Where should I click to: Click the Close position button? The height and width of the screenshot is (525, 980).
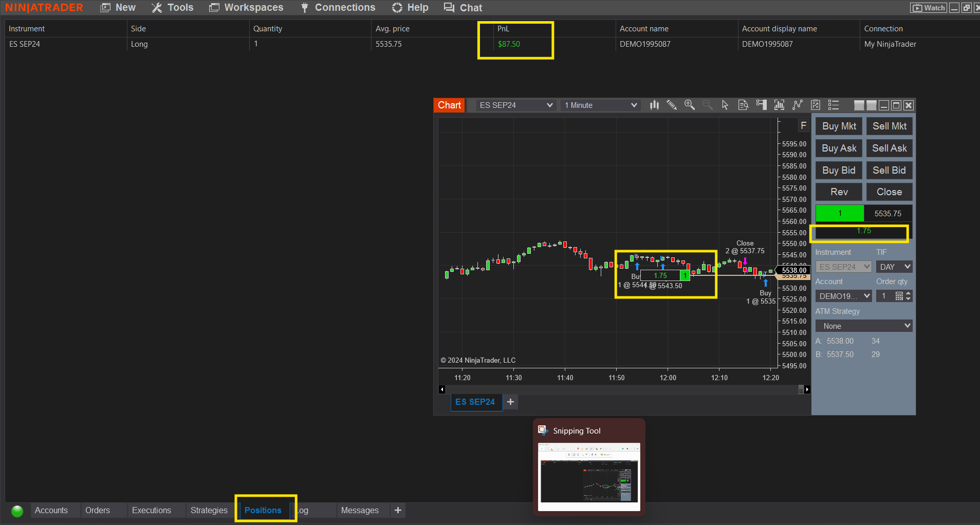click(x=890, y=192)
